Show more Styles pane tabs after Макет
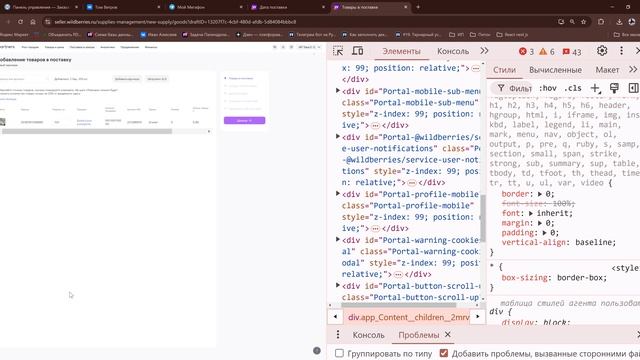The image size is (640, 360). coord(633,69)
